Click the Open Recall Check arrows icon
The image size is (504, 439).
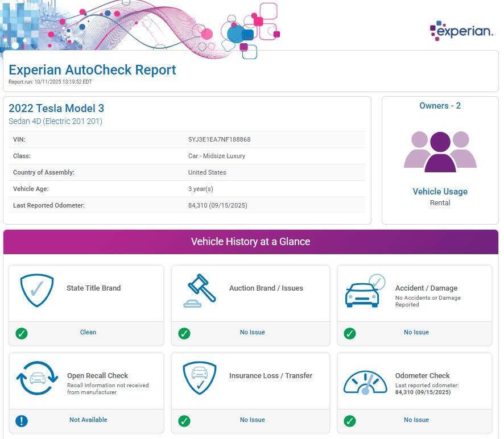tap(38, 378)
